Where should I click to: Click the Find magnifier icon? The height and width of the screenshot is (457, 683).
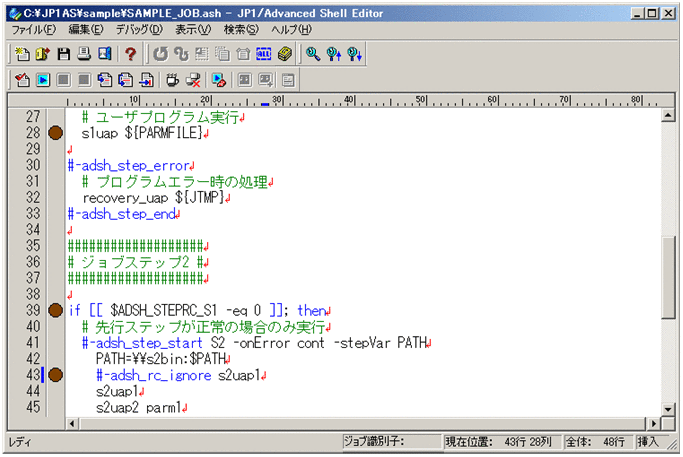(313, 54)
